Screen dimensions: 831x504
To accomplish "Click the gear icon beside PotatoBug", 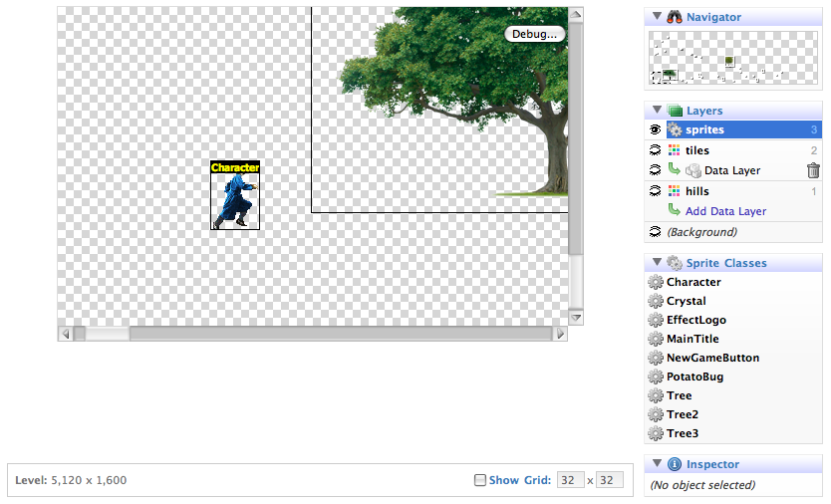I will pyautogui.click(x=656, y=377).
